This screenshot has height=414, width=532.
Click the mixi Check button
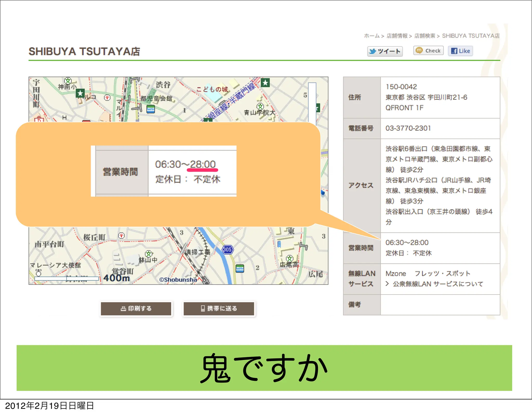pyautogui.click(x=428, y=50)
